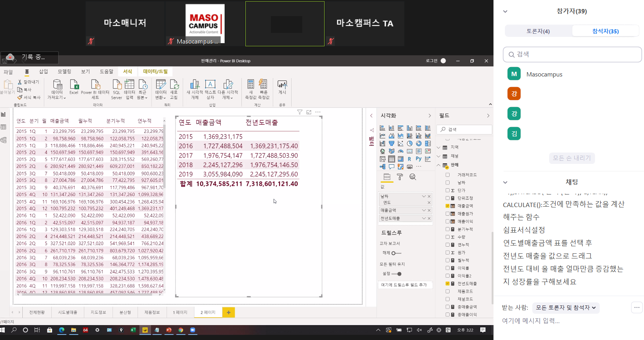The width and height of the screenshot is (644, 340).
Task: Open the format paint roller tab
Action: 400,177
